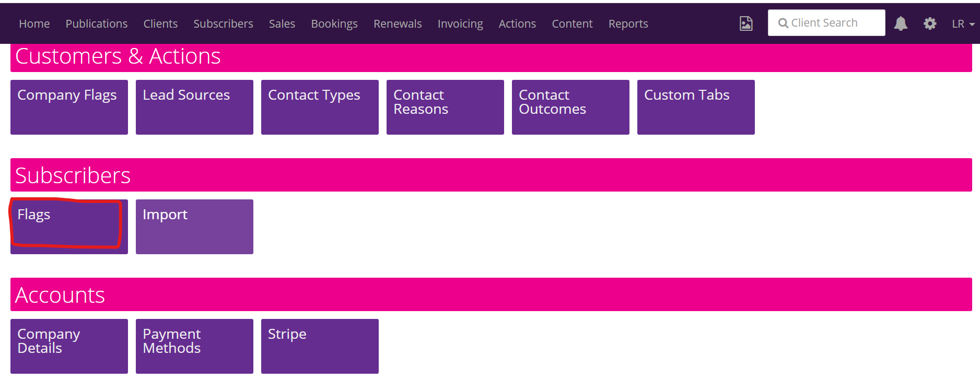Image resolution: width=980 pixels, height=392 pixels.
Task: Open the Payment Methods tile
Action: coord(194,346)
